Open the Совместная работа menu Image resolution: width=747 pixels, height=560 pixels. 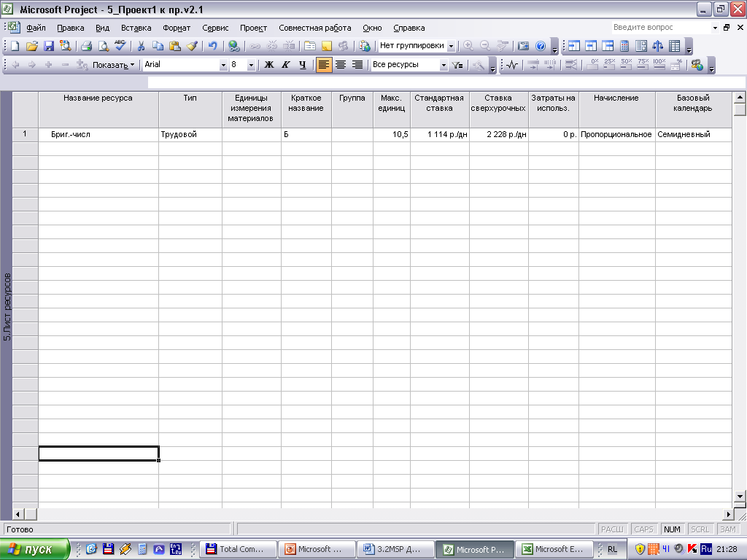[315, 28]
